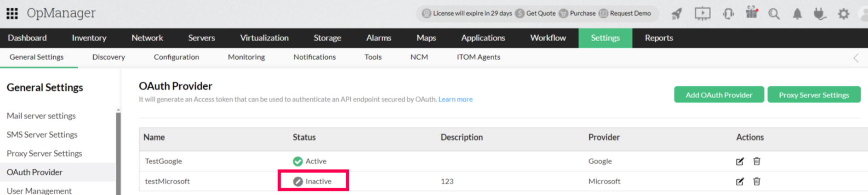
Task: Open the Reports tab
Action: tap(659, 38)
